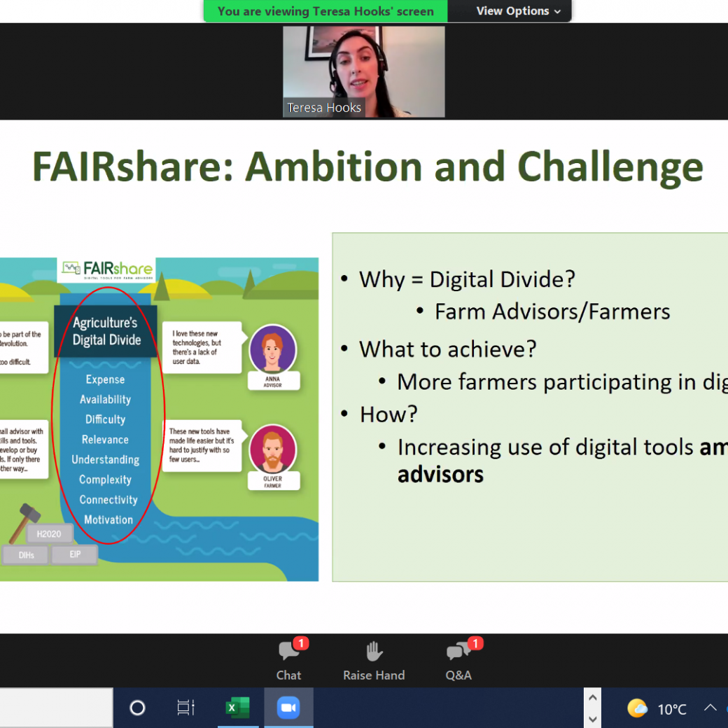The width and height of the screenshot is (728, 728).
Task: Open the Q&A panel
Action: (459, 659)
